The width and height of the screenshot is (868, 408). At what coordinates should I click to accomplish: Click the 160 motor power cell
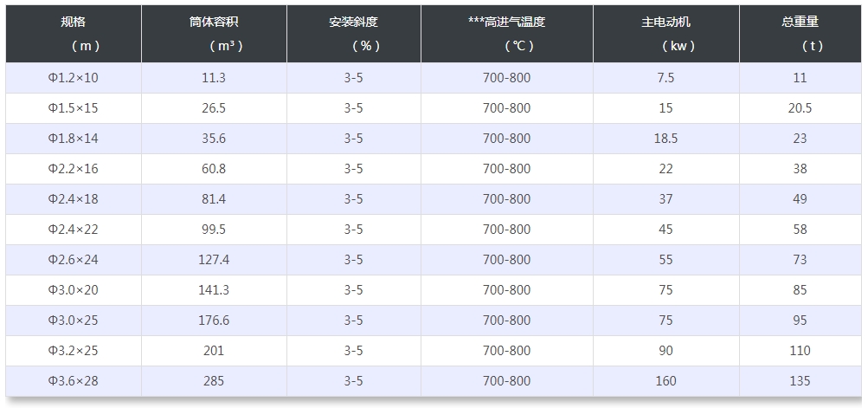666,381
